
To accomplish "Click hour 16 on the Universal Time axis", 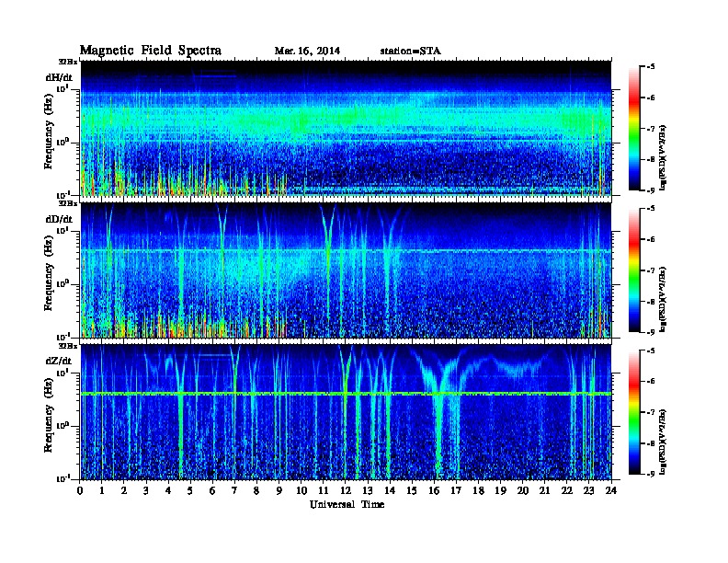I will 434,490.
